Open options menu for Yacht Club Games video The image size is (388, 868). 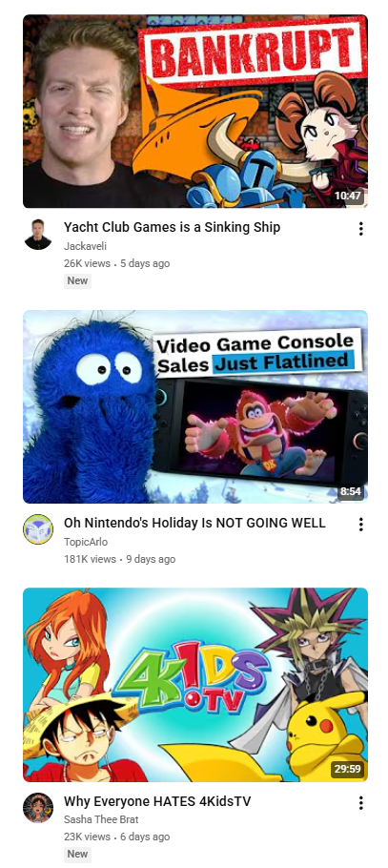(361, 229)
